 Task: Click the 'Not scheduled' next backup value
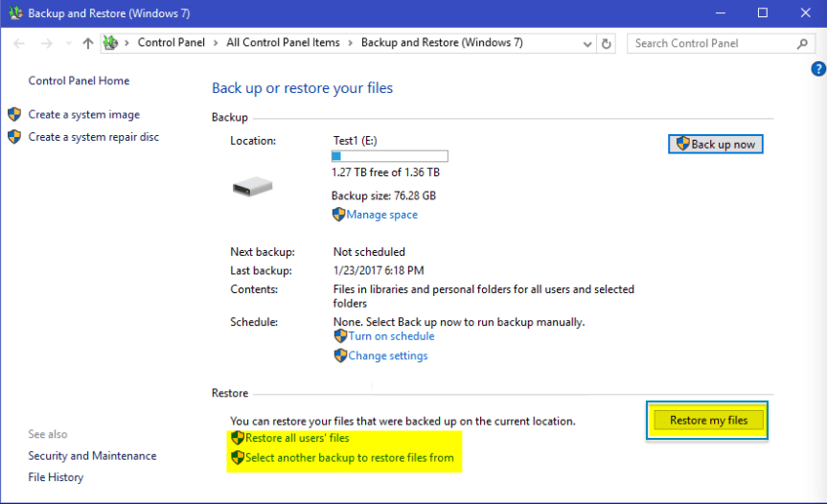point(369,252)
